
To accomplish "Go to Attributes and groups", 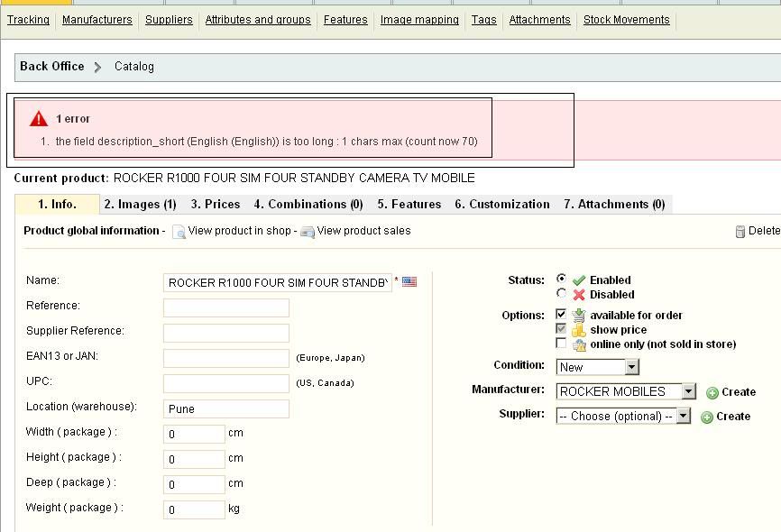I will [258, 20].
